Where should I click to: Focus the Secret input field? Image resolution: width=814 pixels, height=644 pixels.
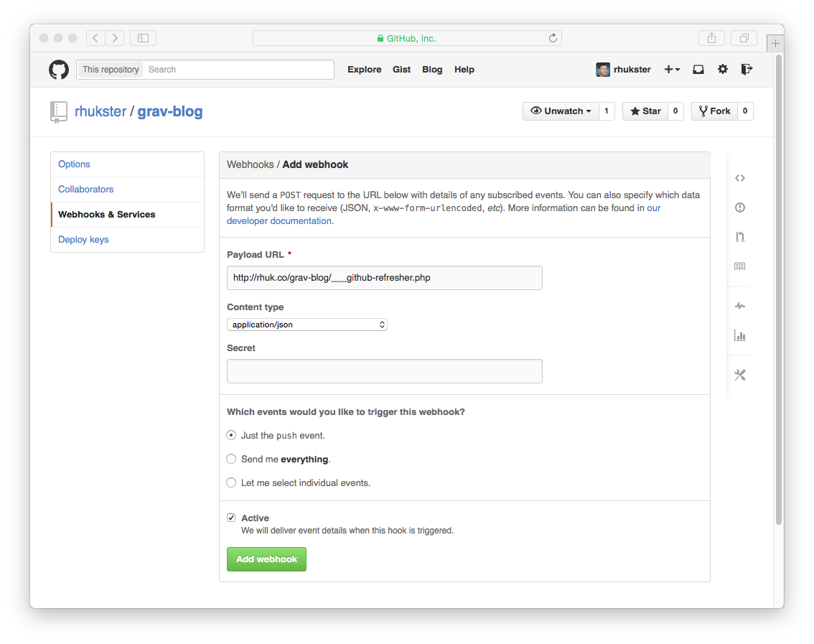tap(385, 371)
